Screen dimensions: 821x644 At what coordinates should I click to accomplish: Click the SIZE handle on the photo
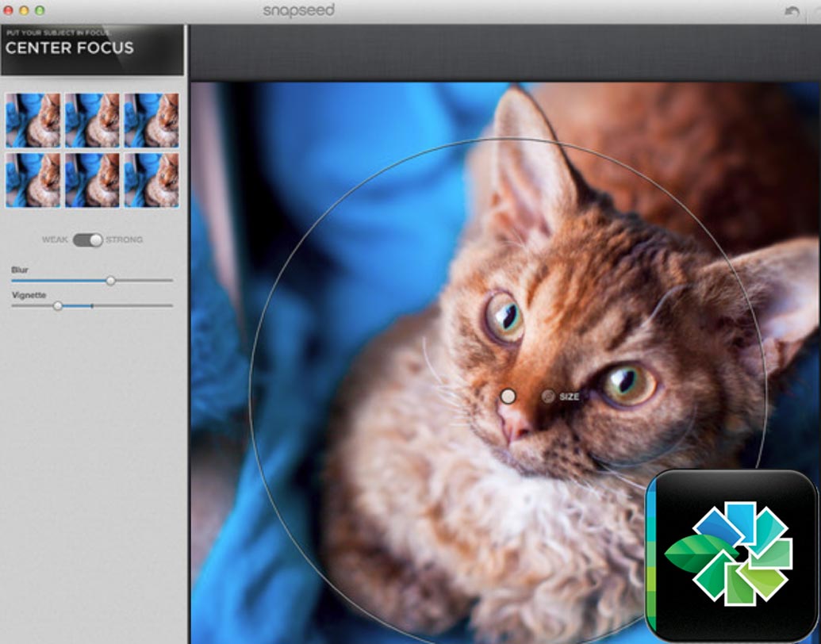click(x=548, y=396)
